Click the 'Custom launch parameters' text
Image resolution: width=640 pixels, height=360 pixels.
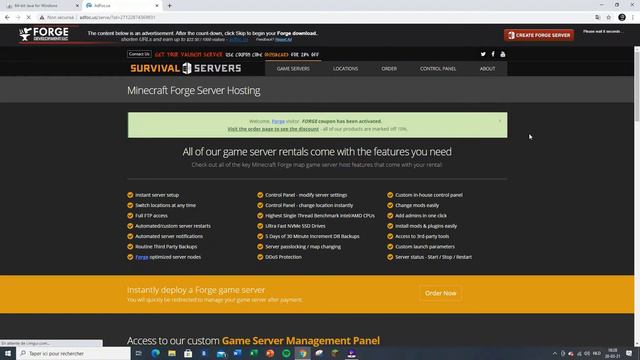click(x=425, y=247)
